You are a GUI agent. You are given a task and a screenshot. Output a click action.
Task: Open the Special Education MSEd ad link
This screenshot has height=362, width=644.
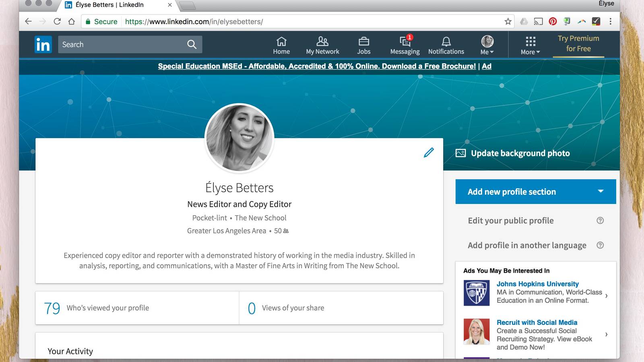317,66
